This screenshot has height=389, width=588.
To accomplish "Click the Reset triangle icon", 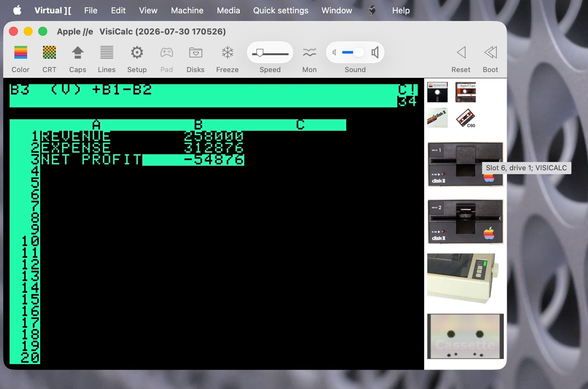I will pos(461,53).
